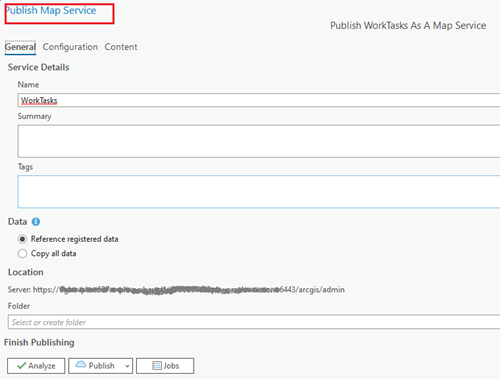Viewport: 500px width, 379px height.
Task: Click the Server URL text
Action: pos(176,290)
